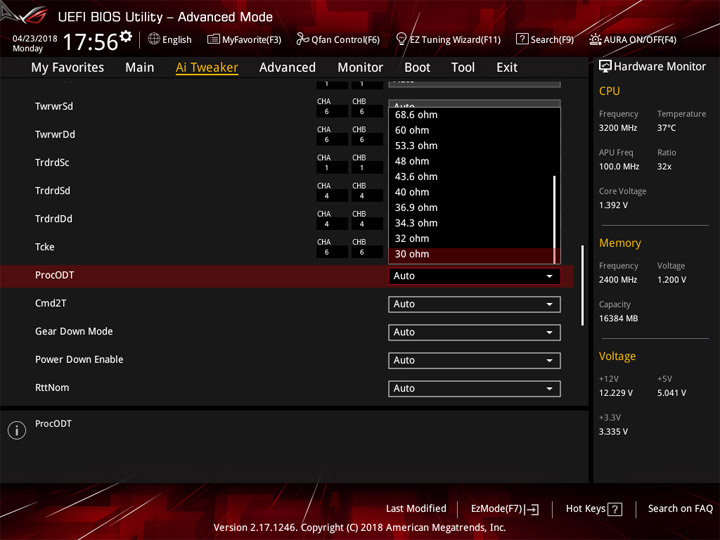Expand the ProcODT dropdown arrow

click(x=549, y=276)
